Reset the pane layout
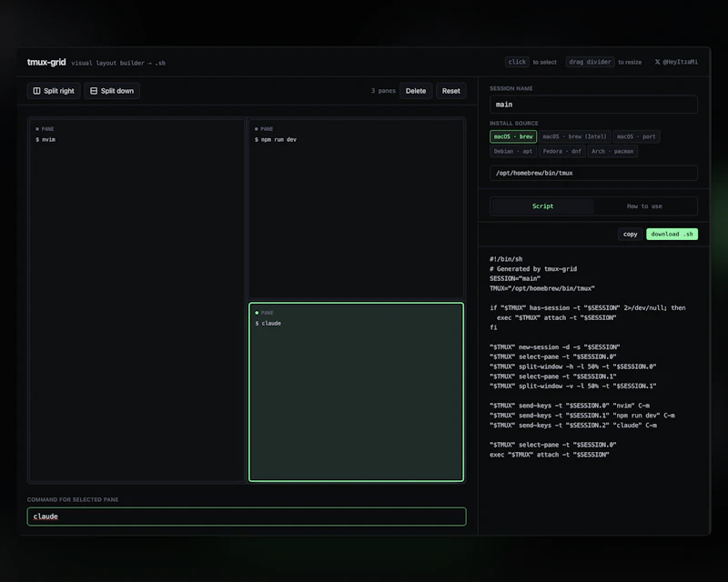 click(450, 91)
